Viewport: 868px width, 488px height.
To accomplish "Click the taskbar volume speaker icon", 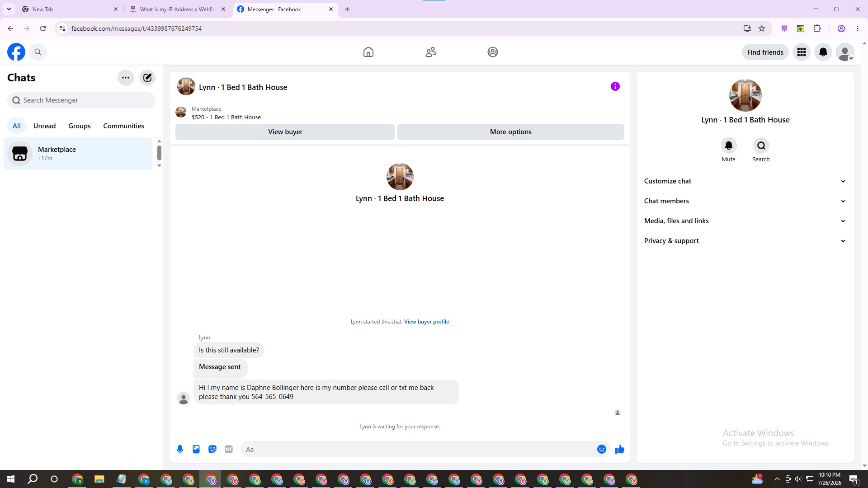I will pos(798,479).
